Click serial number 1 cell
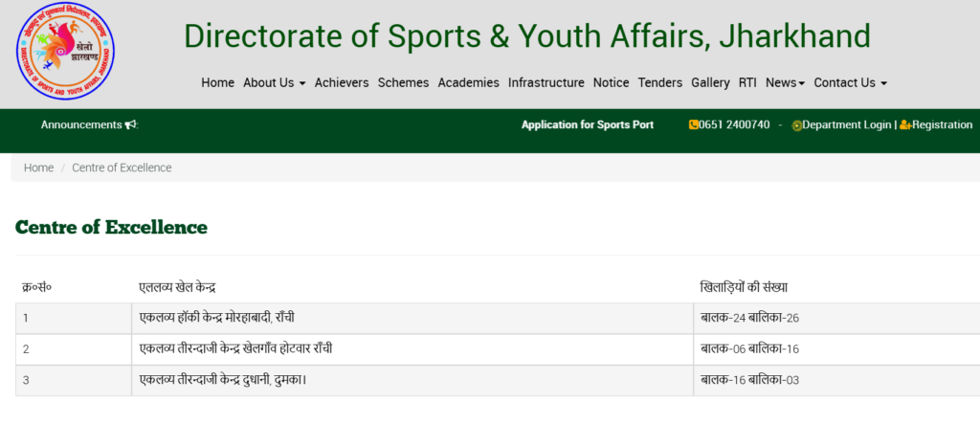980x448 pixels. 74,318
